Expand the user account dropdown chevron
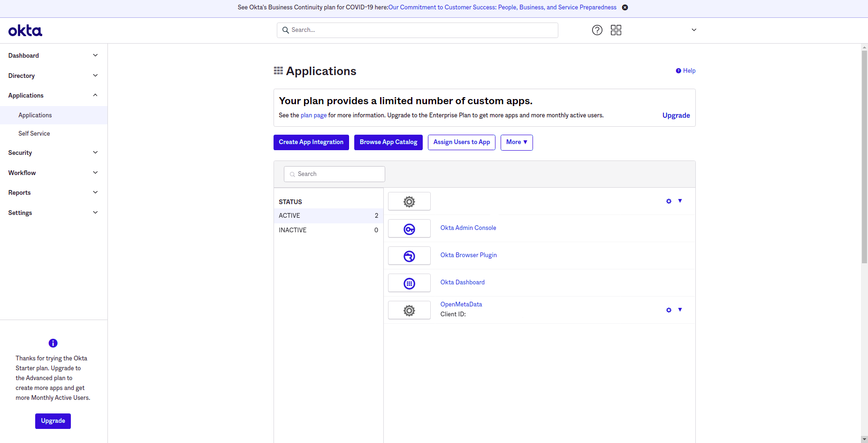Image resolution: width=868 pixels, height=443 pixels. pyautogui.click(x=694, y=30)
